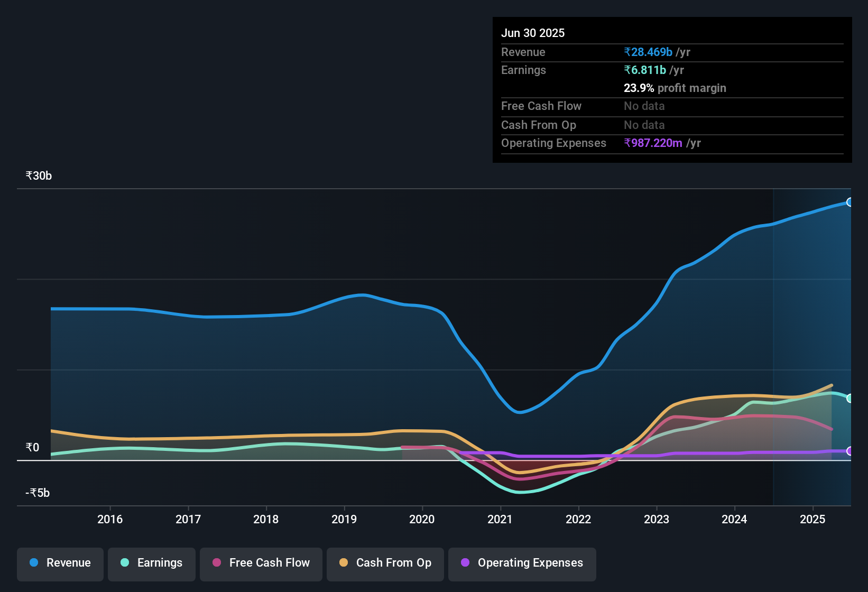Click the pink Free Cash Flow legend dot
The image size is (868, 592).
pos(216,563)
